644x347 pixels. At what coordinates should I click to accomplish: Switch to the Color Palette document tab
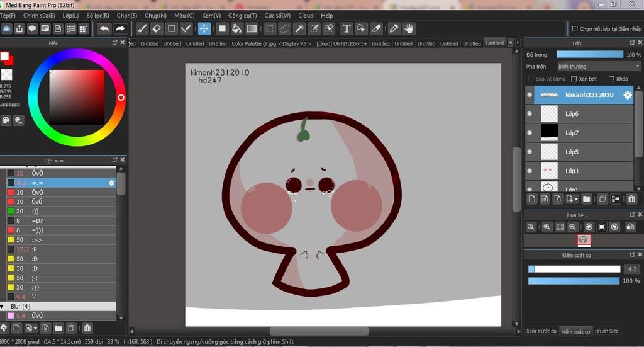click(x=271, y=43)
